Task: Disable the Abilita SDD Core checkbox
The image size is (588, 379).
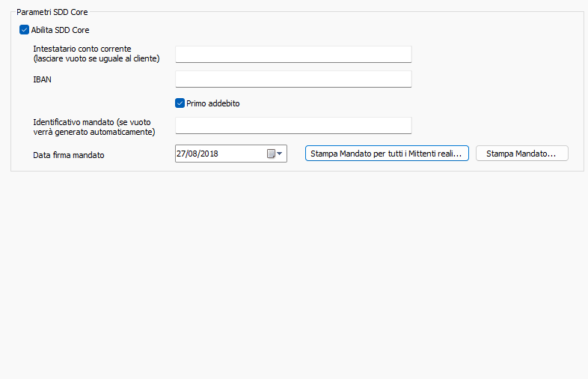Action: point(25,30)
